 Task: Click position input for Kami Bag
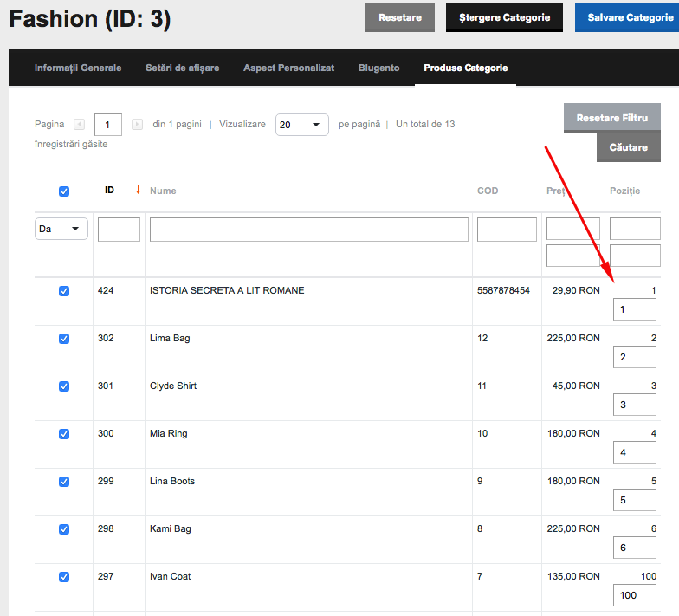pyautogui.click(x=634, y=548)
